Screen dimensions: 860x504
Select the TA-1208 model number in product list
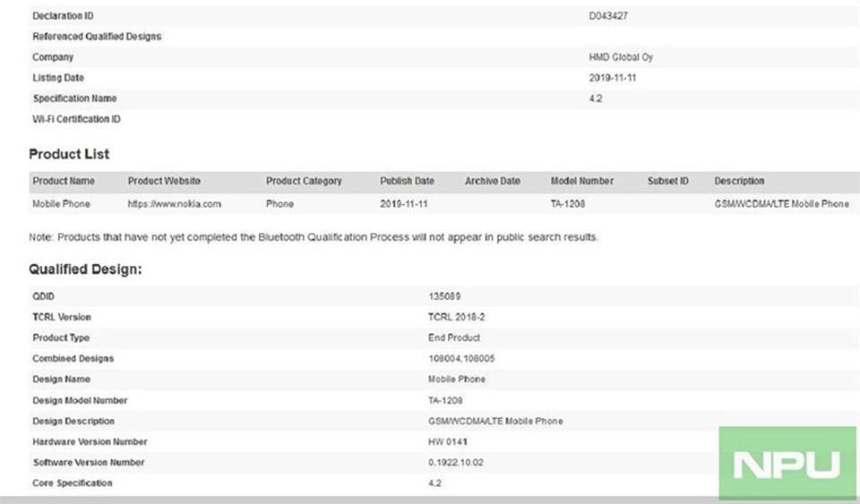[568, 204]
